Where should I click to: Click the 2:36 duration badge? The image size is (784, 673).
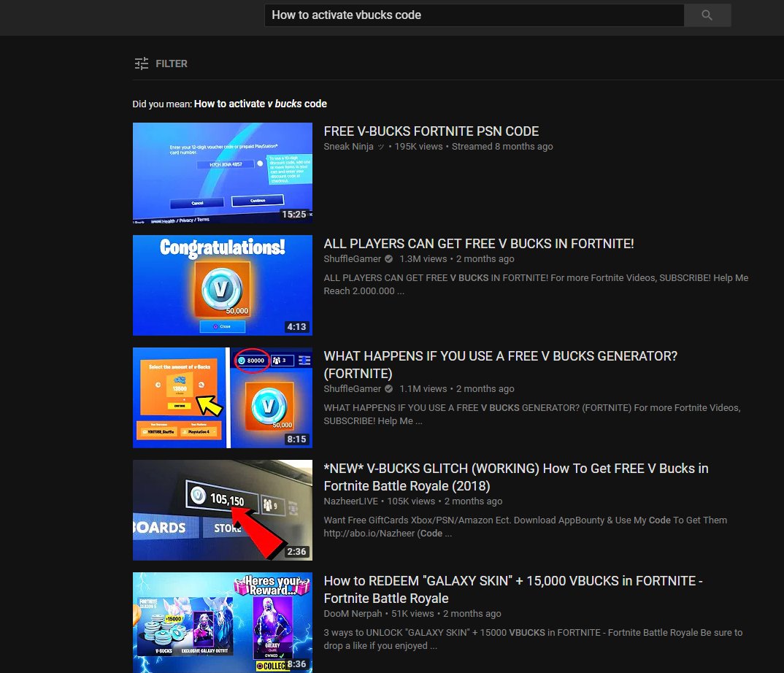tap(296, 552)
